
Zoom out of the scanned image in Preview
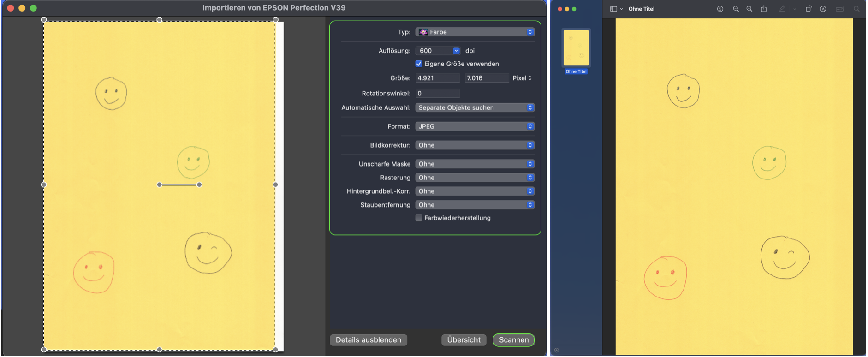point(736,9)
